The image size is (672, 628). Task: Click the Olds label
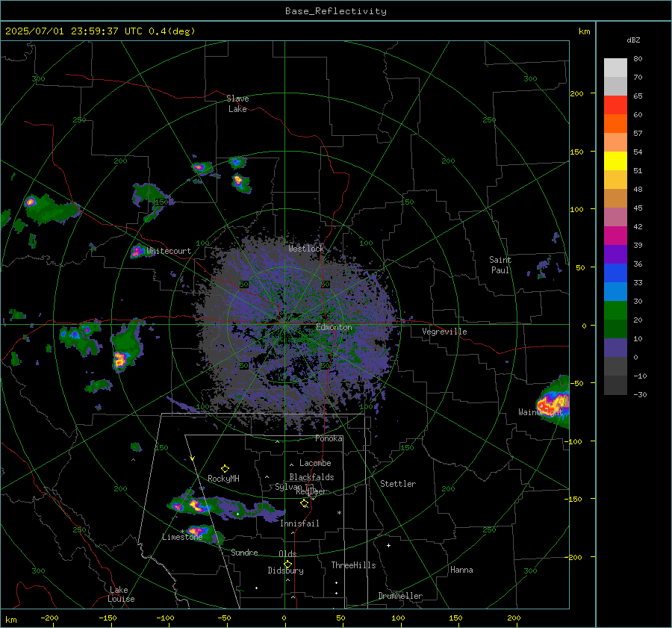coord(287,554)
